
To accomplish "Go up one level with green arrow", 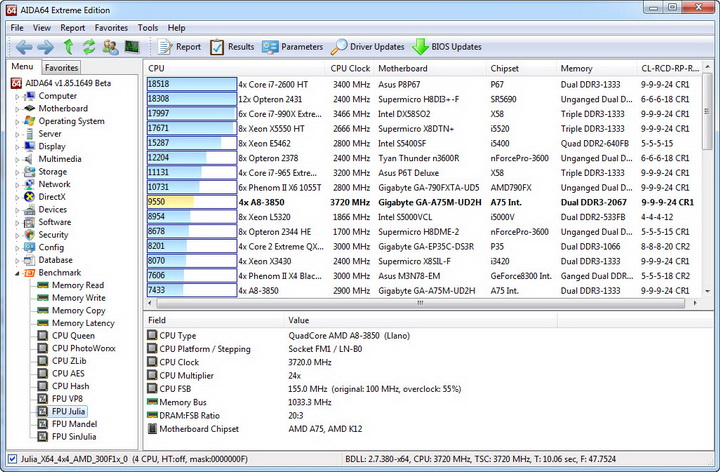I will [68, 47].
